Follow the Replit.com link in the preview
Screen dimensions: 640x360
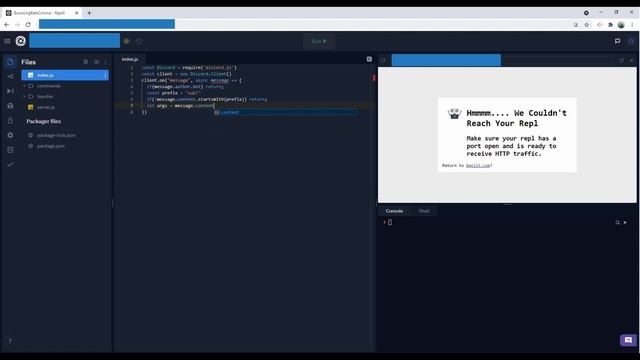coord(478,165)
